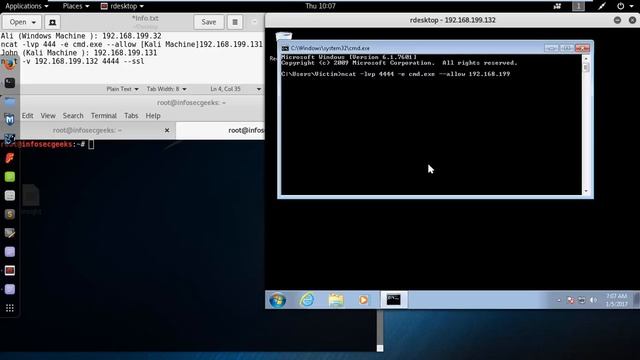640x360 pixels.
Task: Open the terminal Help menu
Action: (x=153, y=116)
